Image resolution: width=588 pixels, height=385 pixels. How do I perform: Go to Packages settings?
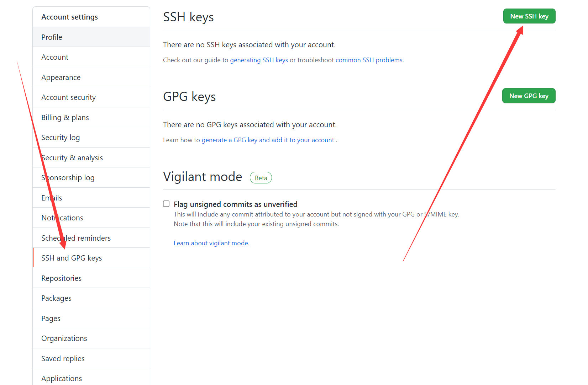pyautogui.click(x=91, y=298)
